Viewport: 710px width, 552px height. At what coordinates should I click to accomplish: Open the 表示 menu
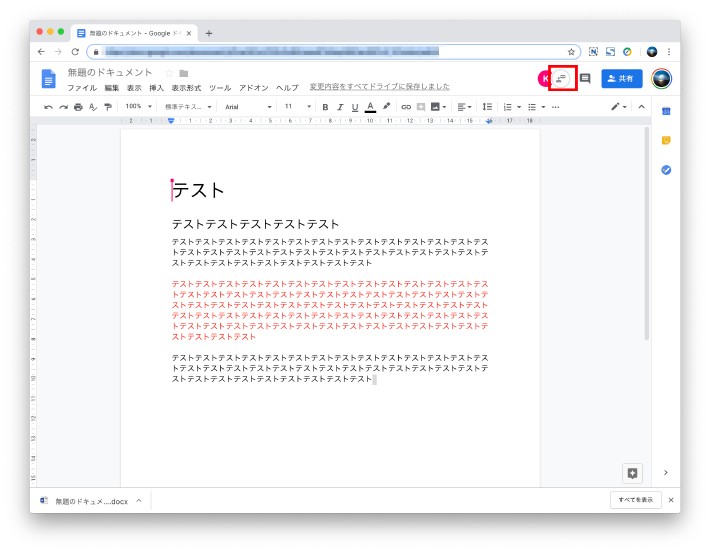[134, 88]
